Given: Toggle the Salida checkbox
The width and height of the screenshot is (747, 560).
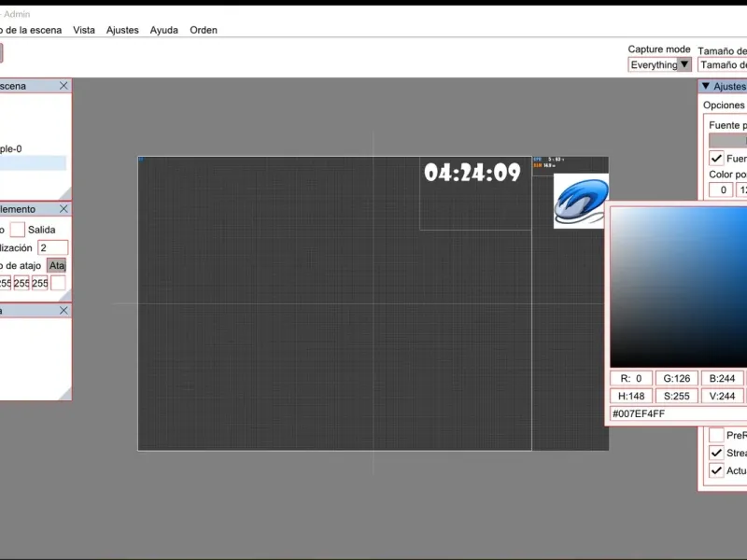Looking at the screenshot, I should pos(17,230).
